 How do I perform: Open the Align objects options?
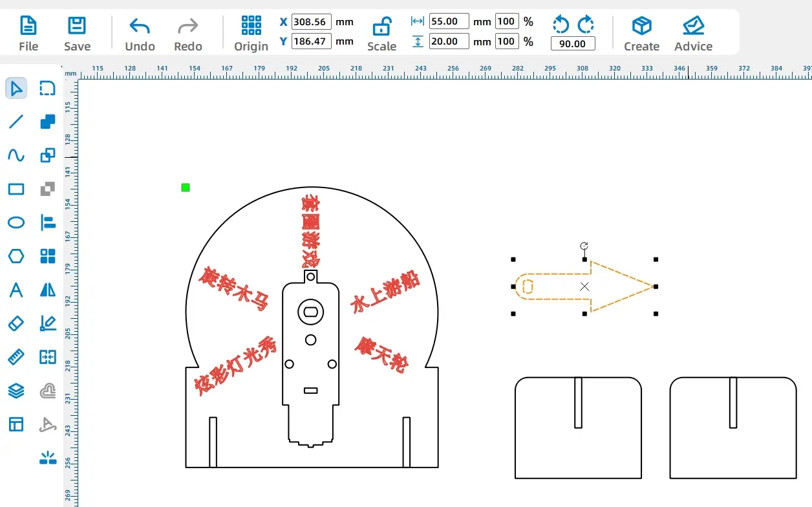[48, 222]
